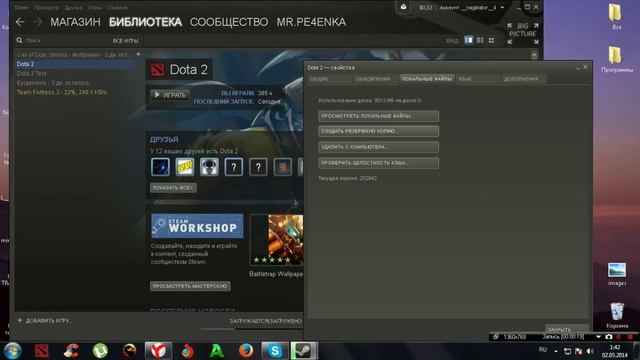
Task: Click plus icon beside Call of Duty entry
Action: pyautogui.click(x=138, y=54)
